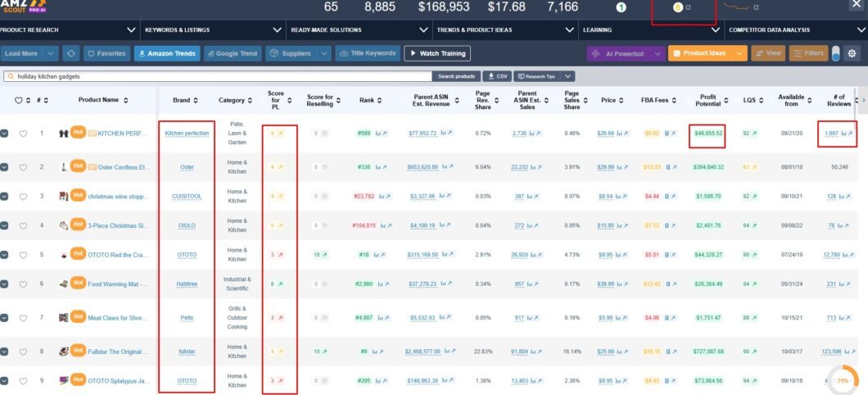Favorite the christmas wine stopper heart
This screenshot has width=868, height=395.
pyautogui.click(x=23, y=196)
